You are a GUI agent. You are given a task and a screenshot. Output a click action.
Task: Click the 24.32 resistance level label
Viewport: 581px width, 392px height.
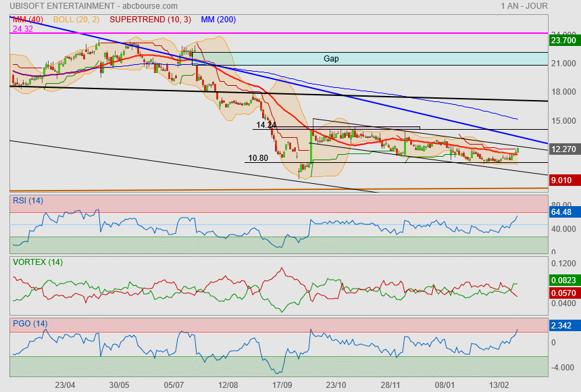click(22, 28)
